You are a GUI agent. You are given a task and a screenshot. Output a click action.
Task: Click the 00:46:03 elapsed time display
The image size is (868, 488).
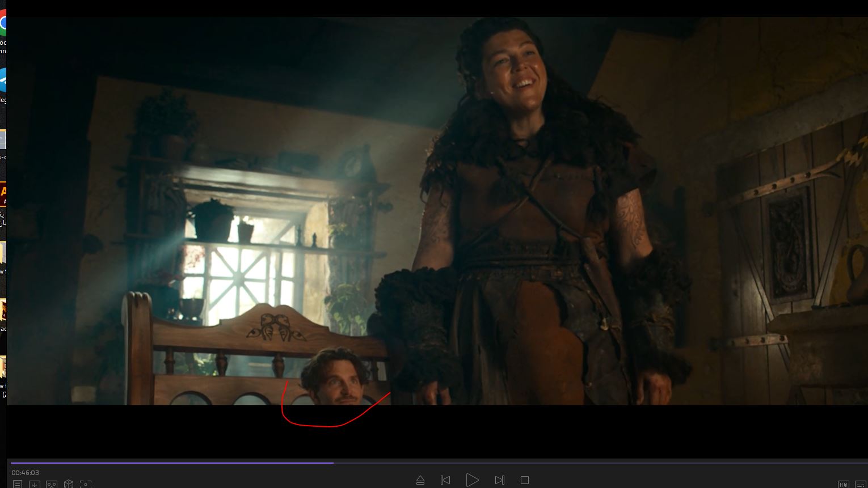26,473
